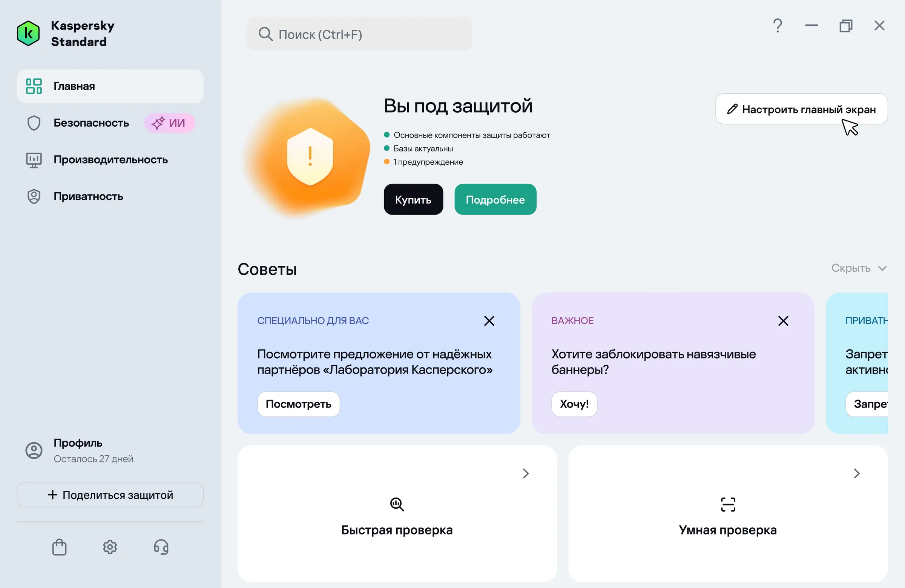Open Профиль with Осталось 27 дней
Screen dimensions: 905x588
click(110, 451)
